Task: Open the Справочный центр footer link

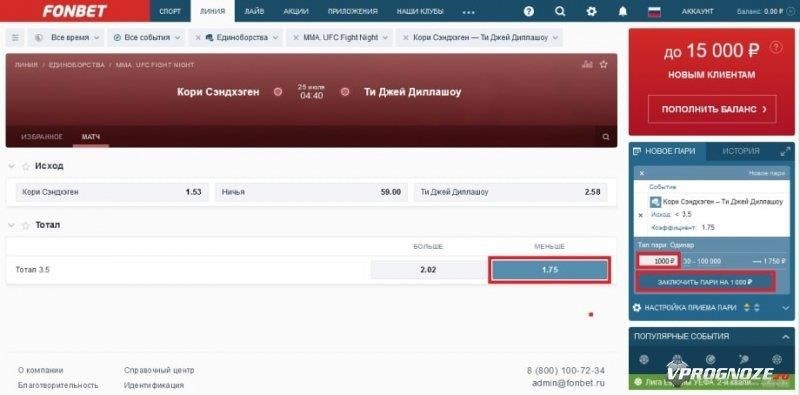Action: pyautogui.click(x=159, y=371)
